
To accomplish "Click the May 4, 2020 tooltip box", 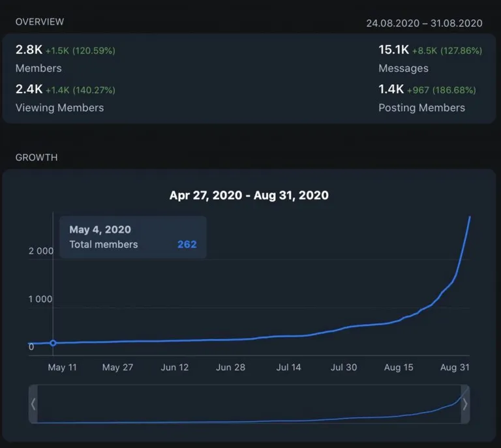I will coord(133,237).
